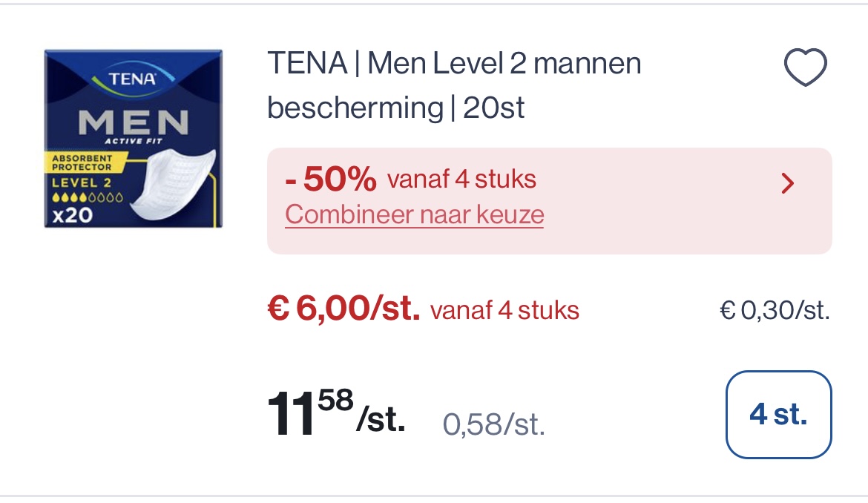Image resolution: width=868 pixels, height=503 pixels.
Task: Click the '€ 0,30/st.' unit price
Action: pos(775,310)
